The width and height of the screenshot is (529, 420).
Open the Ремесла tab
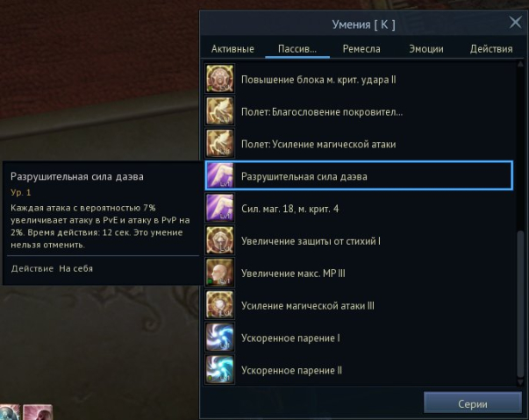tap(361, 49)
